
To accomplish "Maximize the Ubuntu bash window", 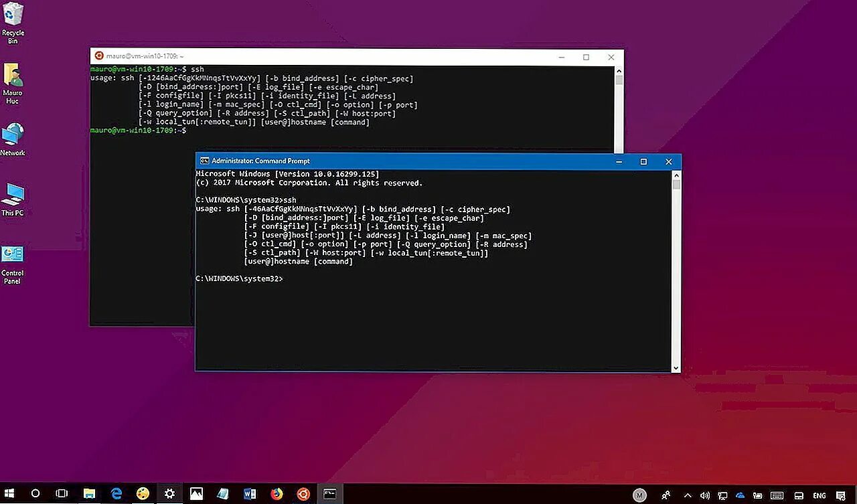I will (587, 57).
